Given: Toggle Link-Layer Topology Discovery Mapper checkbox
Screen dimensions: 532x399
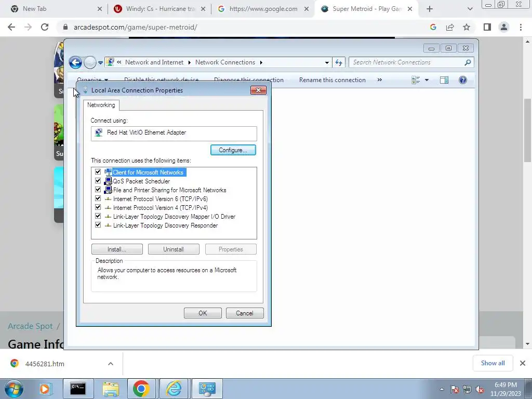Looking at the screenshot, I should (98, 216).
